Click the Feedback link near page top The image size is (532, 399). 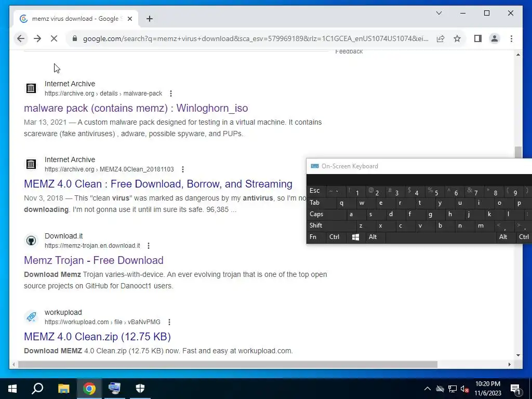tap(349, 51)
